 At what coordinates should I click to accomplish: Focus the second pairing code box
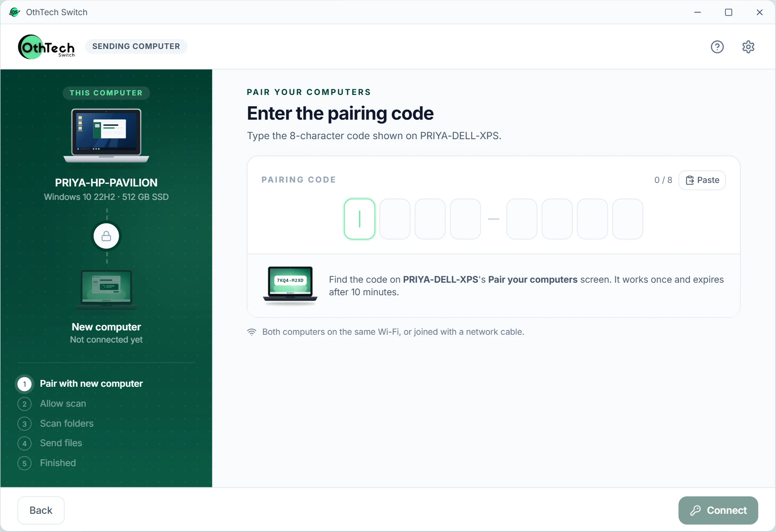tap(395, 219)
